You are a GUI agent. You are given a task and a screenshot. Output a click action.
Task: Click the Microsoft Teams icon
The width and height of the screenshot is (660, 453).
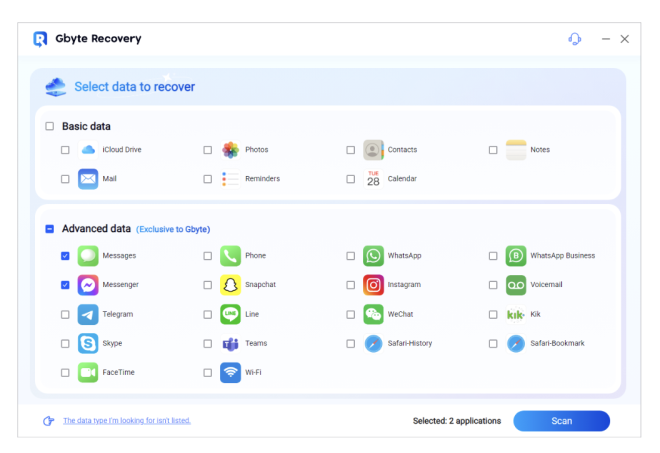point(231,344)
